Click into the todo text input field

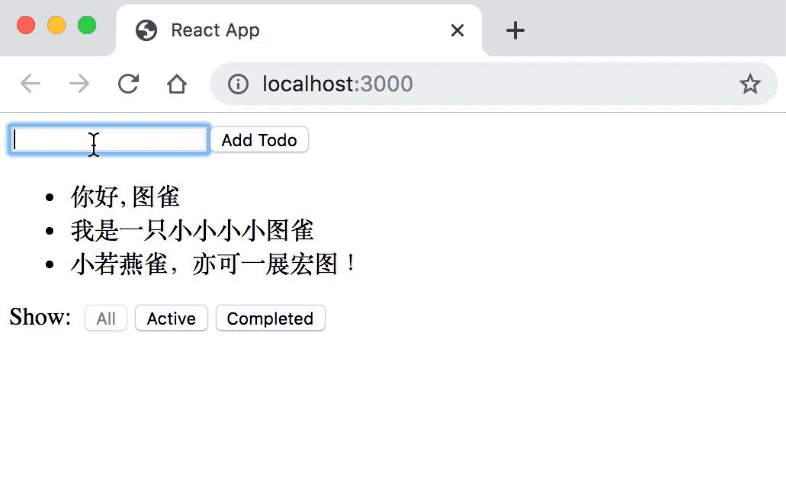109,139
